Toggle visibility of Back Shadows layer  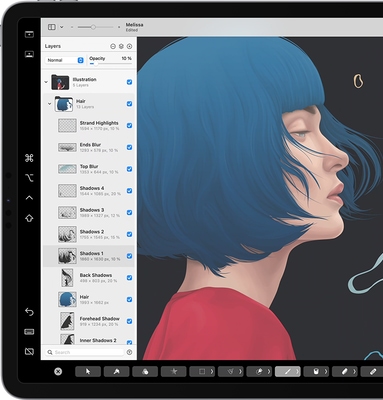point(129,278)
